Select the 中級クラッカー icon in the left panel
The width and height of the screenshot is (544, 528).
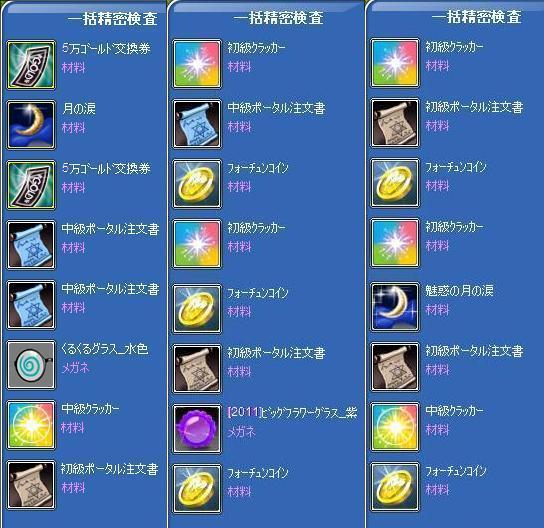(x=31, y=425)
